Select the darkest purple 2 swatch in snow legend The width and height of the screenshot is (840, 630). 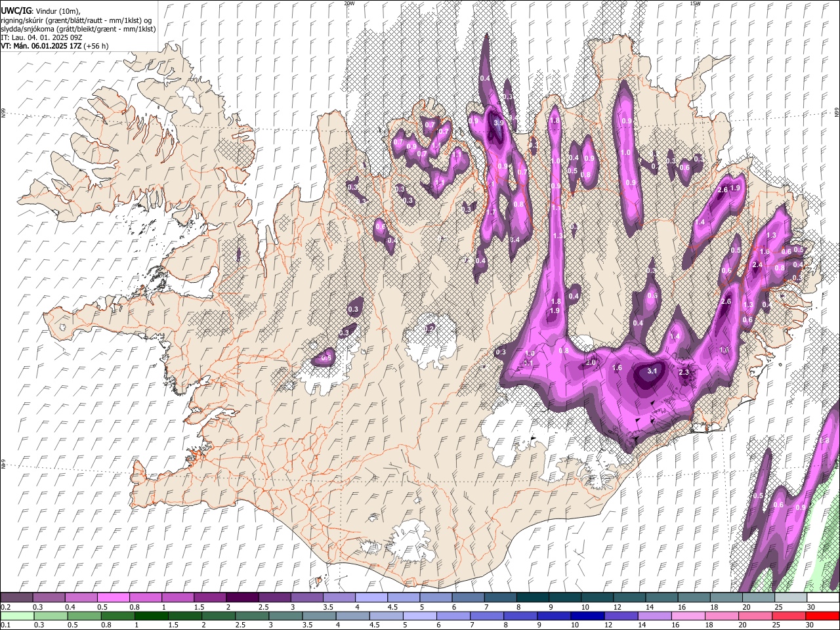click(x=241, y=597)
